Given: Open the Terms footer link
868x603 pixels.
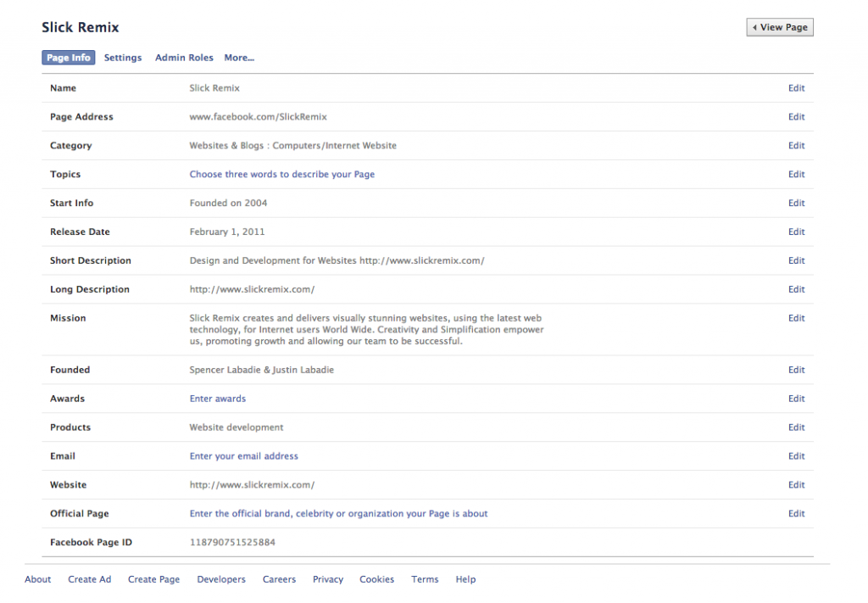Looking at the screenshot, I should coord(425,579).
